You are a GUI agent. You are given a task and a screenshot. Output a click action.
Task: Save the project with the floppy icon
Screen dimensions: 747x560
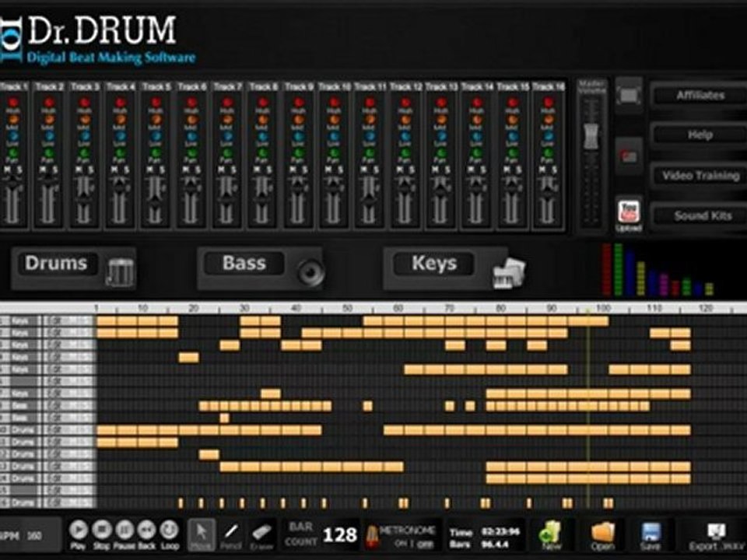651,534
